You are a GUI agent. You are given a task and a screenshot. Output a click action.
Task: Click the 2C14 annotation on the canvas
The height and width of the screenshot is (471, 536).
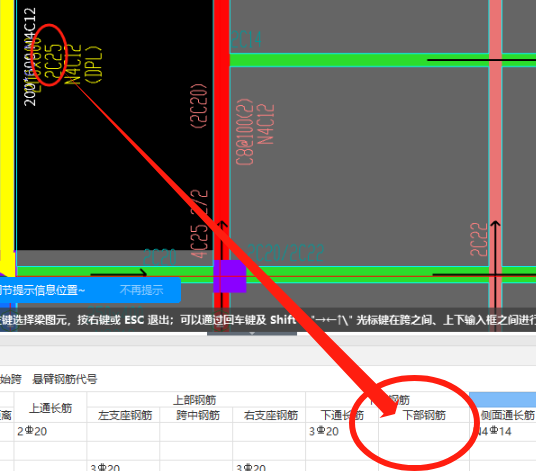pos(246,40)
